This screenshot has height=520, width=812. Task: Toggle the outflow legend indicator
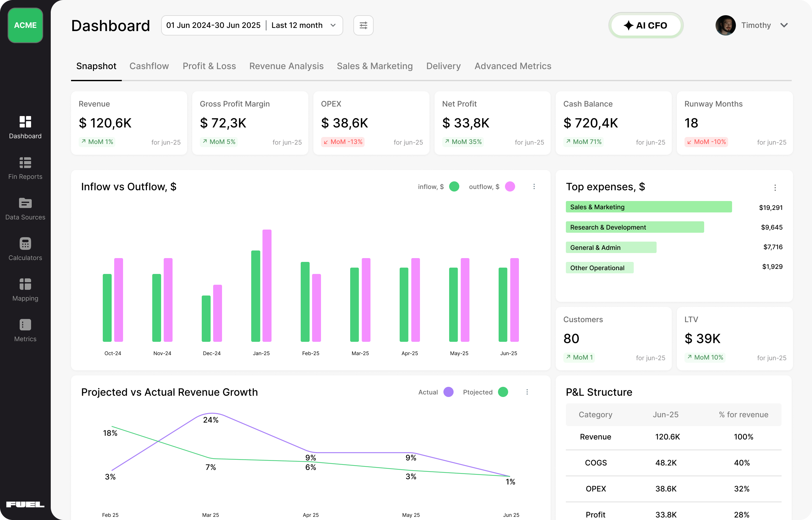click(510, 186)
